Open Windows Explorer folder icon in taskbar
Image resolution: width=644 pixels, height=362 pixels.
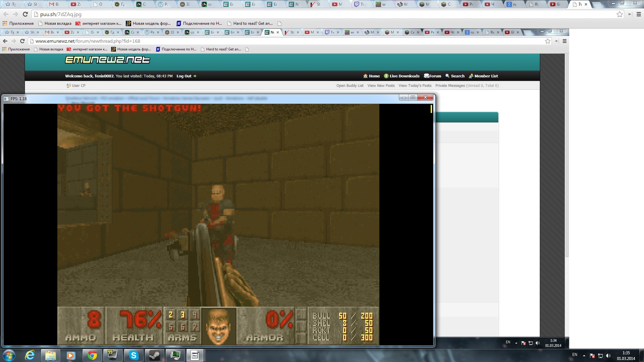[50, 355]
